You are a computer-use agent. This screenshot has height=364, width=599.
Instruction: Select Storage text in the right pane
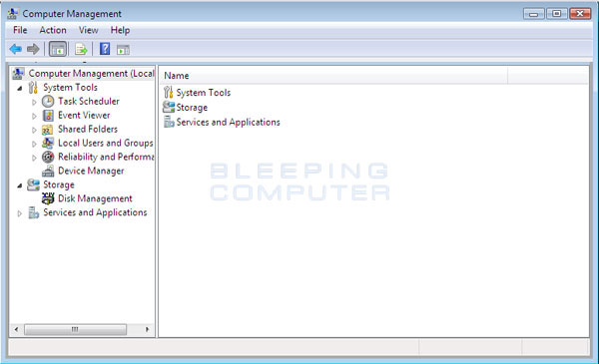192,108
